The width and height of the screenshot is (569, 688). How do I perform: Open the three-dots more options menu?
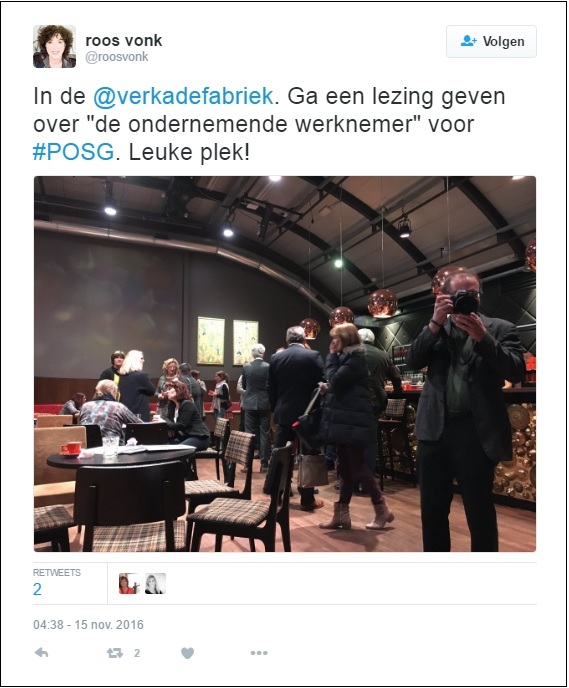[x=259, y=653]
